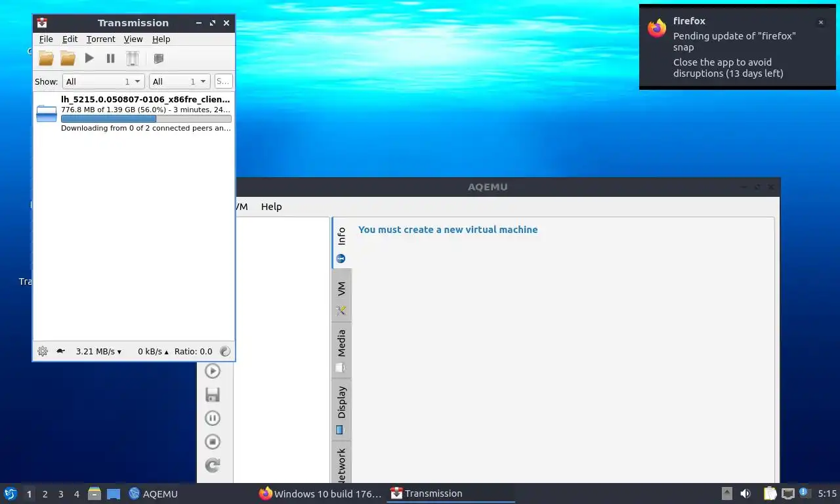This screenshot has height=504, width=840.
Task: Open torrent properties from the toolbar icon
Action: pos(158,58)
